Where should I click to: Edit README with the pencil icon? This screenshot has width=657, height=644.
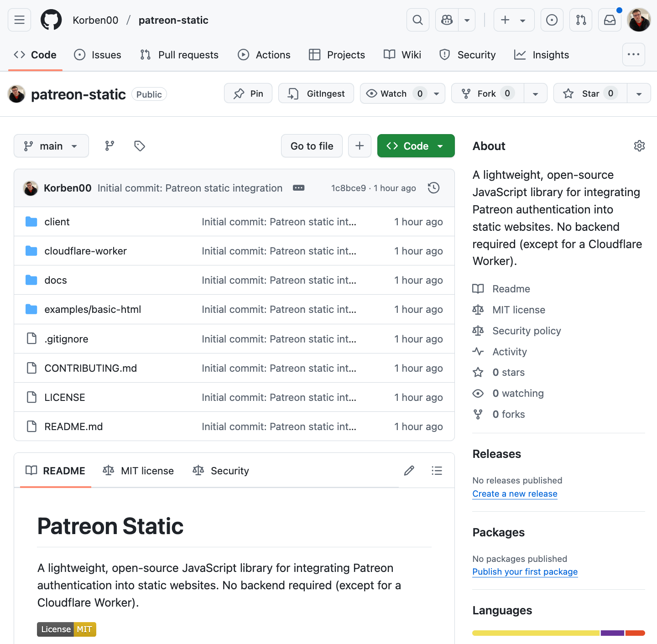[409, 471]
